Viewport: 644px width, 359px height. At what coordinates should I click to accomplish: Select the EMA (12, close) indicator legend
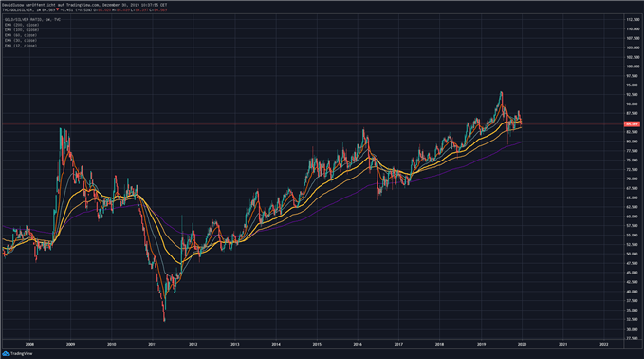[x=21, y=46]
